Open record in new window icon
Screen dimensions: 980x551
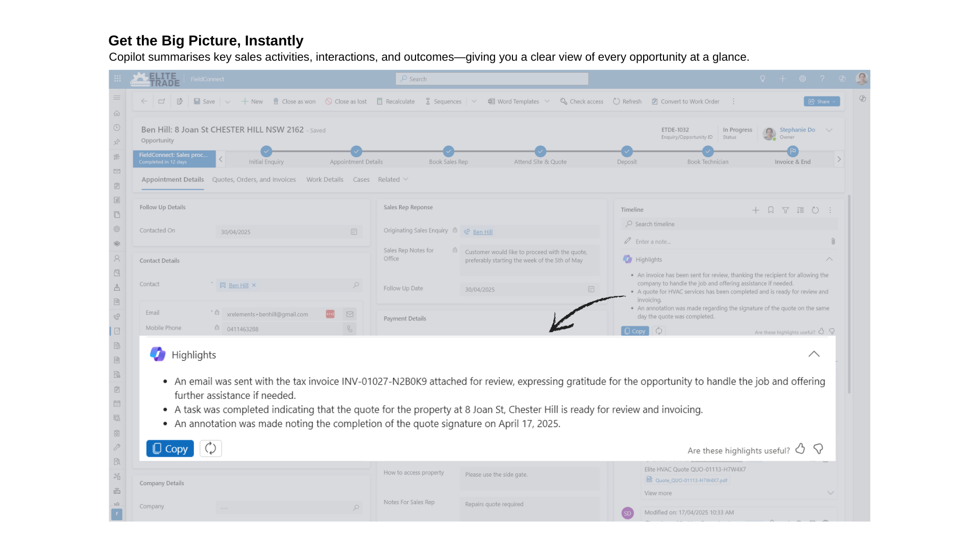pyautogui.click(x=162, y=101)
